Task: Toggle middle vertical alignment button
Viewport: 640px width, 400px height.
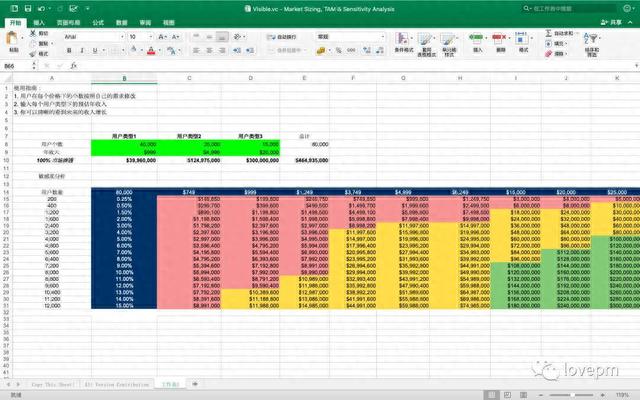Action: coord(209,37)
